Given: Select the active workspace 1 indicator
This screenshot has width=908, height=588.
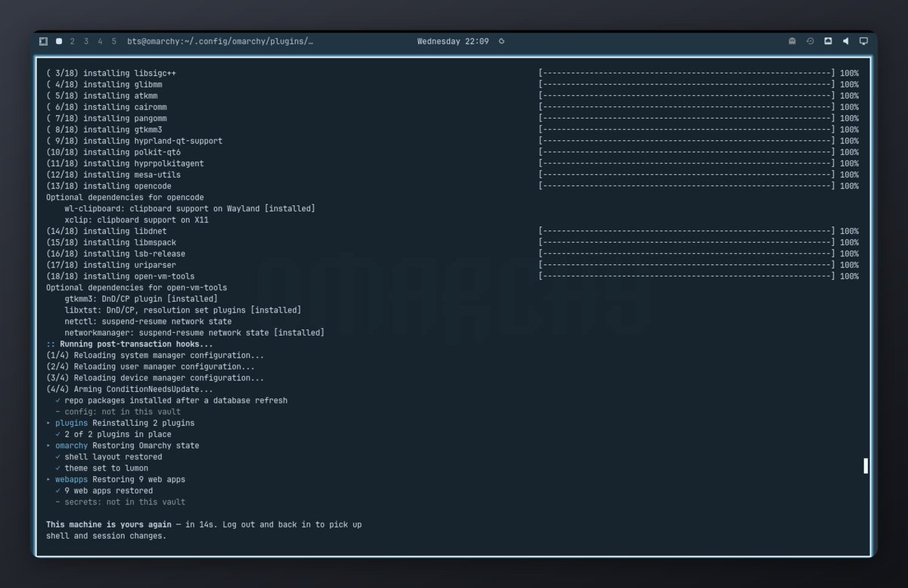Looking at the screenshot, I should click(x=59, y=42).
